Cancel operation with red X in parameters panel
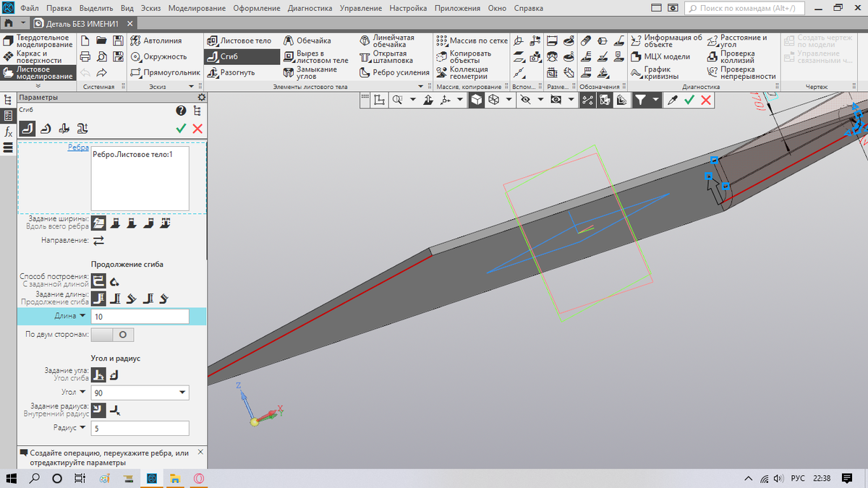 coord(197,128)
